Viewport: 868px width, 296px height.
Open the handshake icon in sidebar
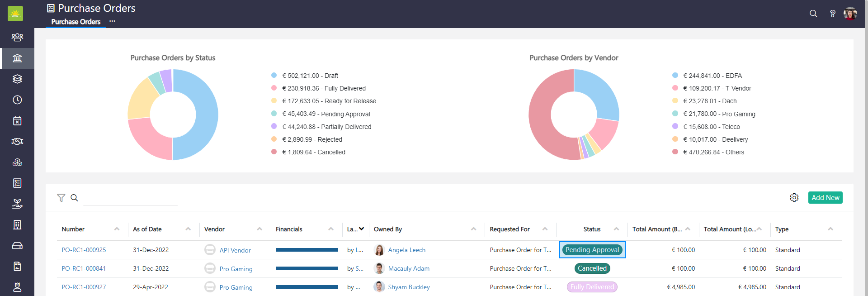click(17, 142)
